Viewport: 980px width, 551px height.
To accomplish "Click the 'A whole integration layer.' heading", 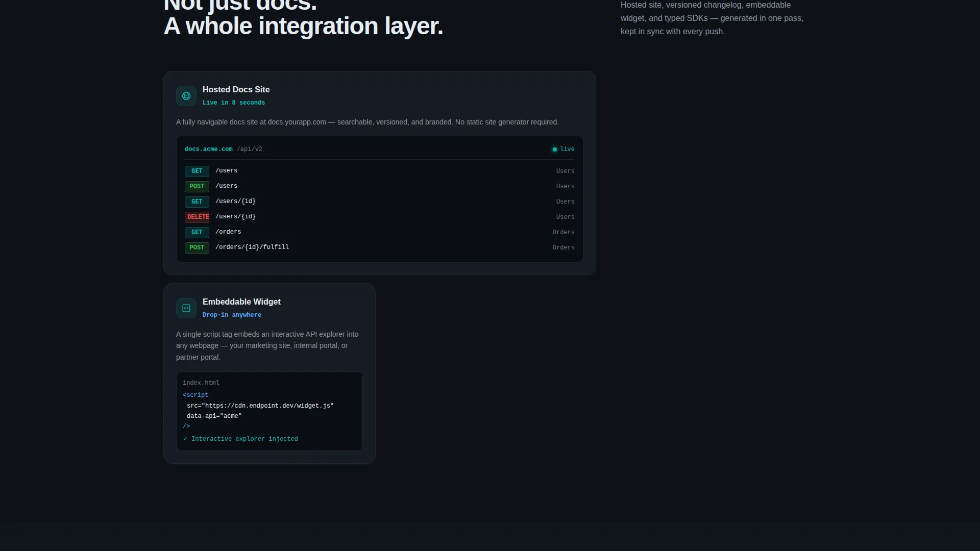I will 303,26.
